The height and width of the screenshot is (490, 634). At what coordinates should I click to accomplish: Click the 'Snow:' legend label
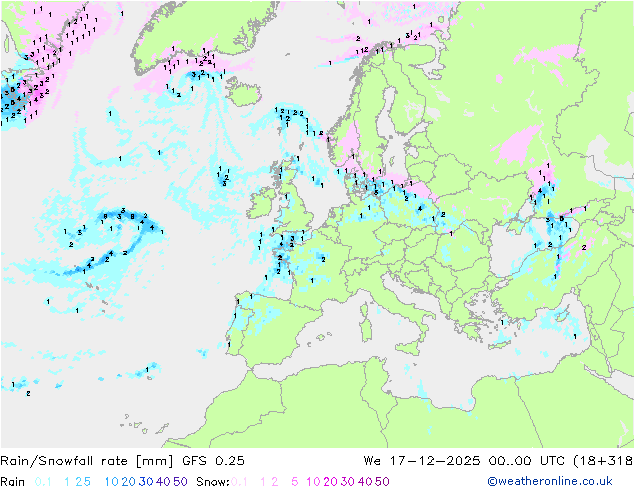point(213,482)
